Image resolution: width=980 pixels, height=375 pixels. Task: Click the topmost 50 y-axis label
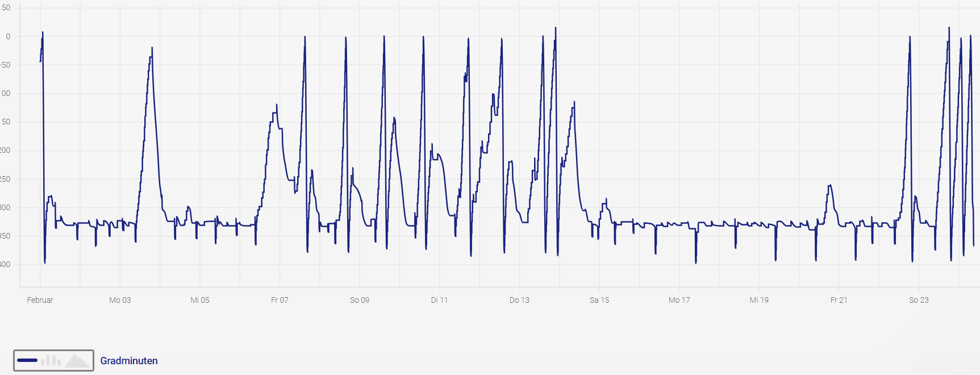[6, 8]
